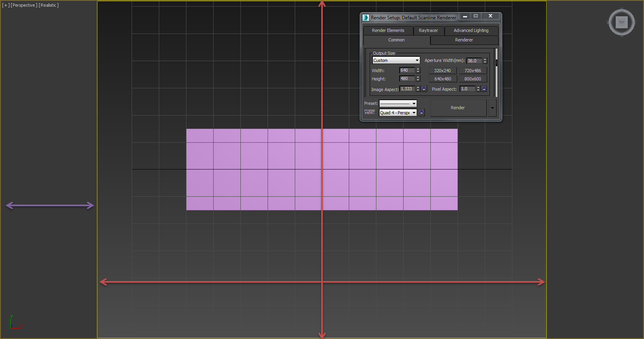Open the [Perspective] viewport label menu
This screenshot has width=644, height=339.
(24, 5)
